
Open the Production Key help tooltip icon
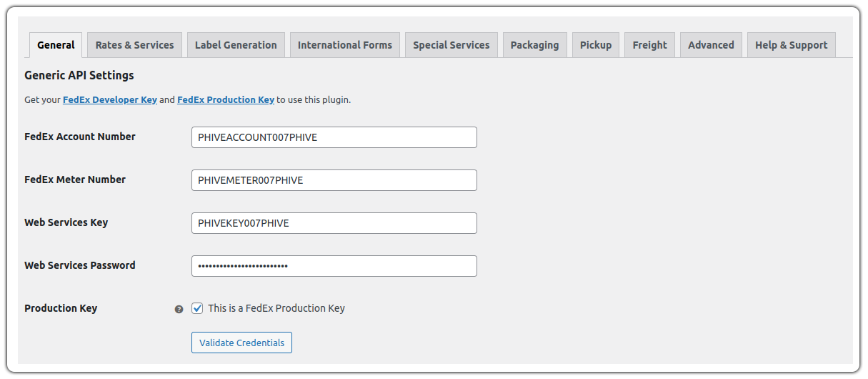(x=179, y=310)
